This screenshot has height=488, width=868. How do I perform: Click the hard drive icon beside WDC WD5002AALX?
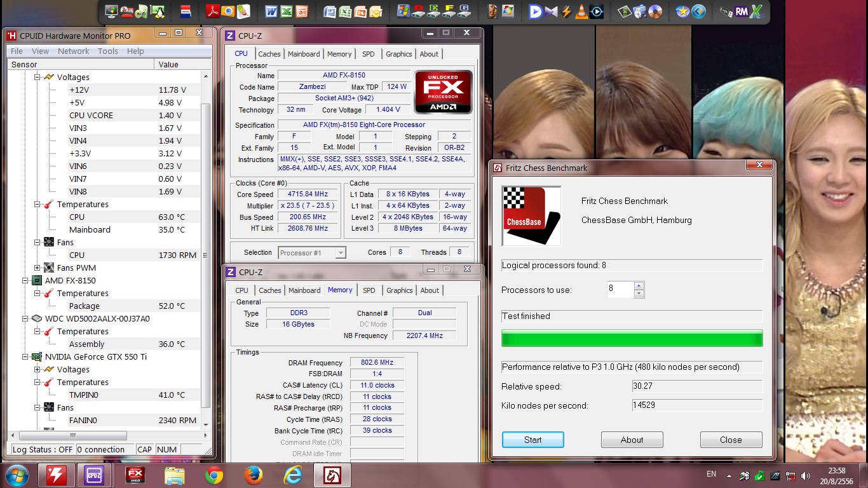37,318
